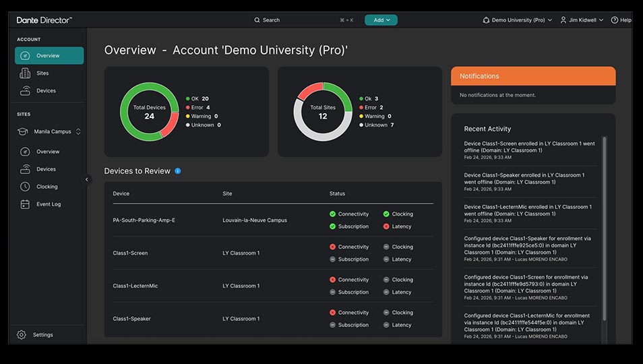Expand the Demo University (Pro) account selector
The image size is (643, 364).
pyautogui.click(x=518, y=20)
